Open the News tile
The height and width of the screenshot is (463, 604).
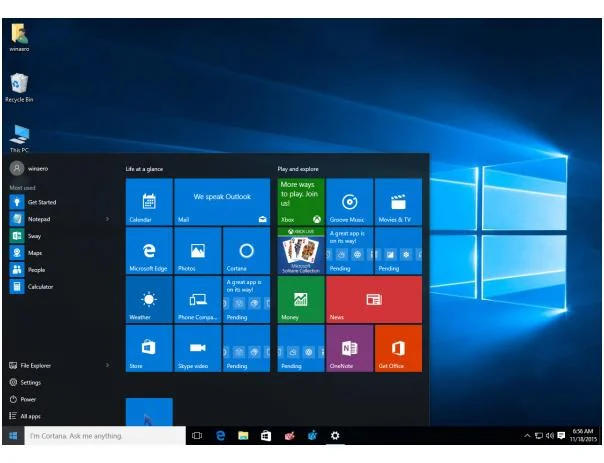tap(374, 299)
